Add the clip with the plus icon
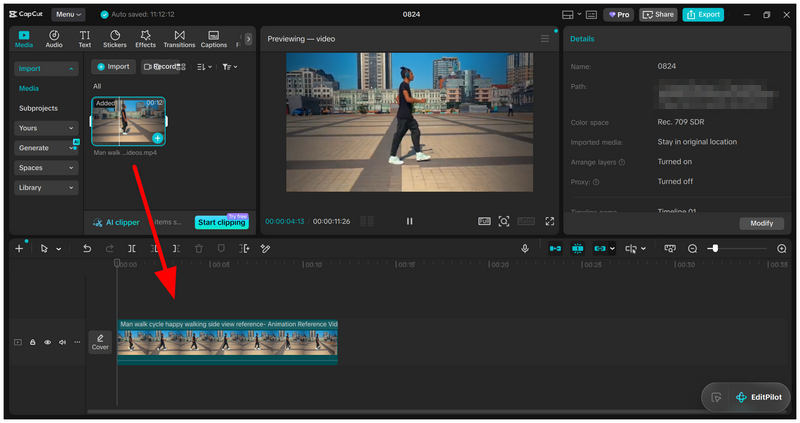This screenshot has height=423, width=800. pyautogui.click(x=158, y=138)
